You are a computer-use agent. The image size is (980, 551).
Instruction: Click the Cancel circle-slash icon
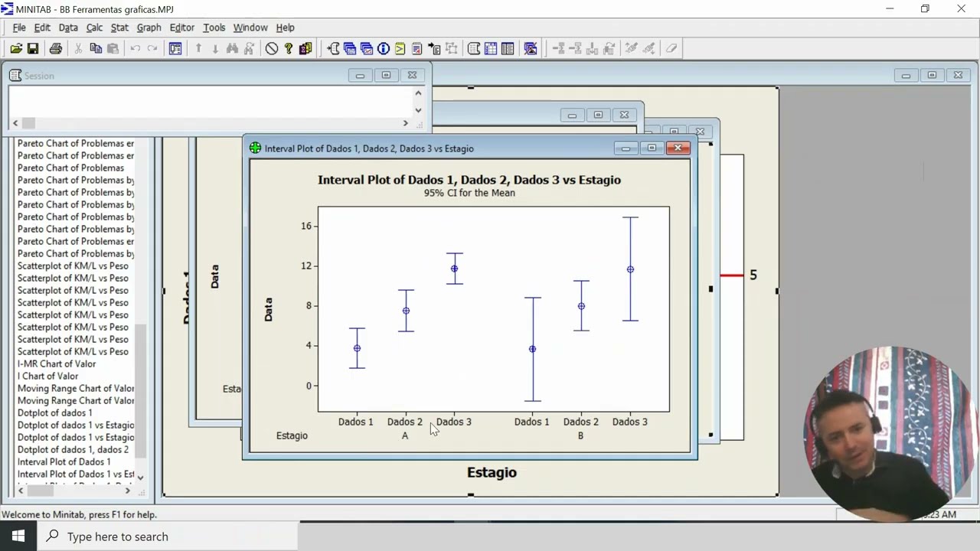(x=272, y=48)
